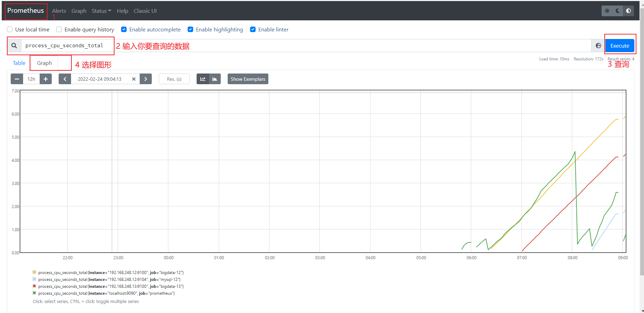Decrease the time range with minus button
The image size is (644, 313).
(17, 79)
